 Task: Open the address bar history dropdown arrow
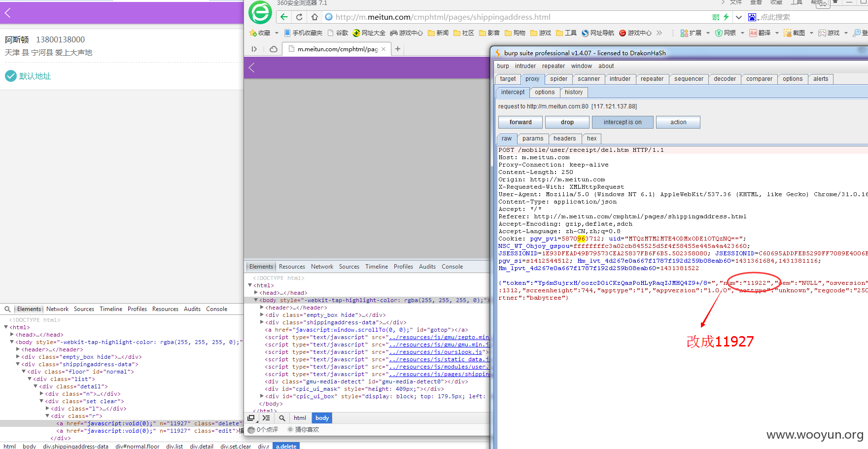[738, 17]
